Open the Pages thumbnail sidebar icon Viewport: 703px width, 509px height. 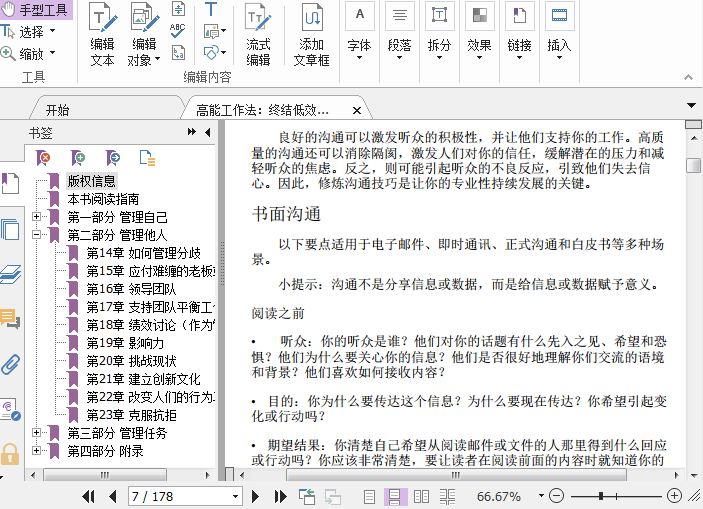10,230
